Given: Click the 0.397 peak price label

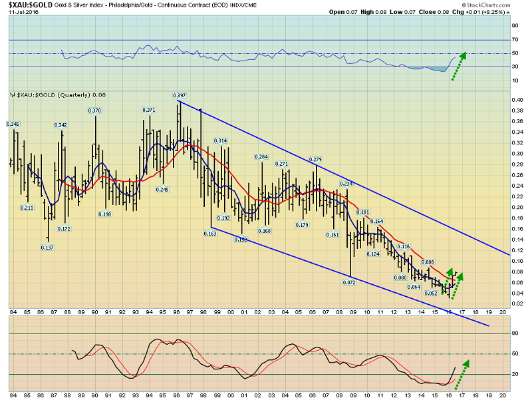Looking at the screenshot, I should click(180, 95).
